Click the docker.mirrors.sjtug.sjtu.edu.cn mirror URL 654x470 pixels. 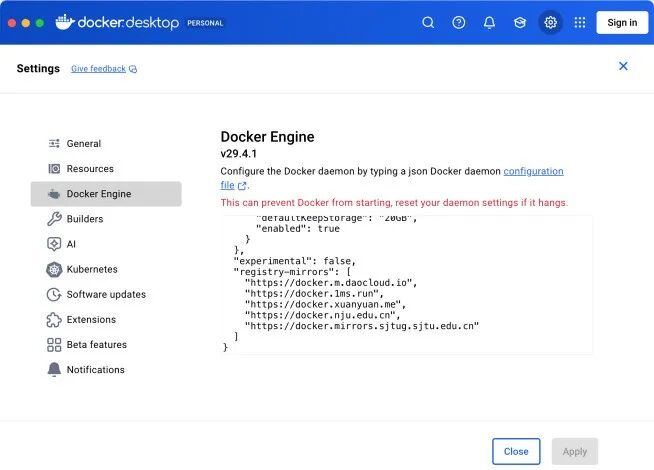pos(362,326)
